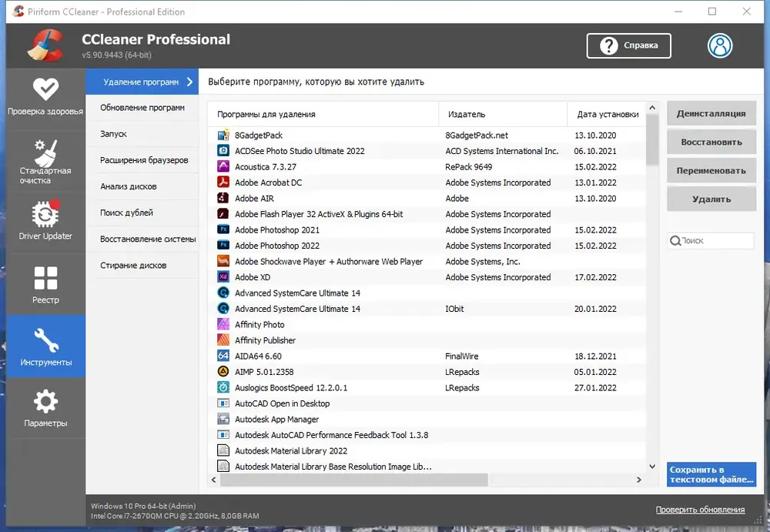Open the Driver Updater gear icon
This screenshot has width=770, height=532.
click(x=45, y=213)
